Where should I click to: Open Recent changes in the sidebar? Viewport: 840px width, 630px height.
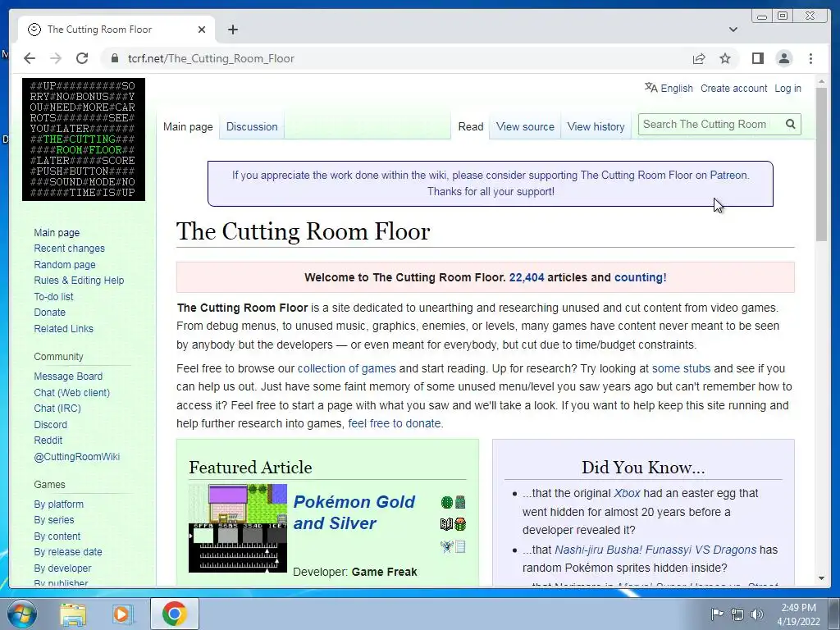[69, 249]
